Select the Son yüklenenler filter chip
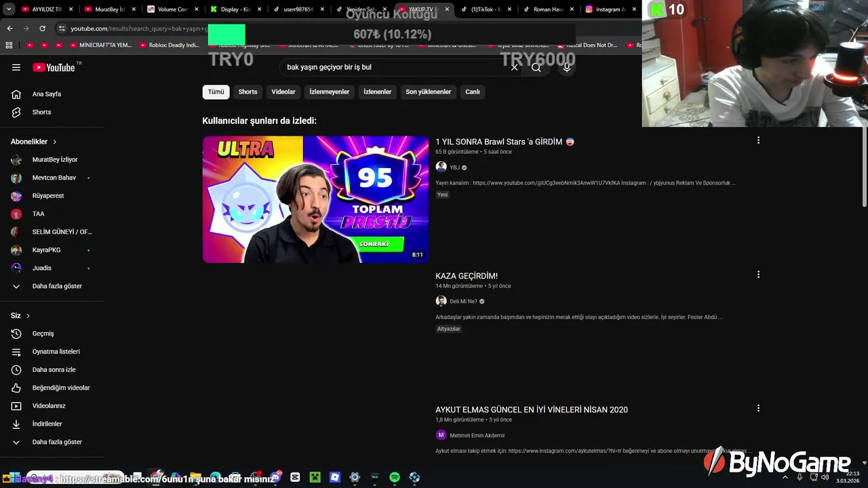 point(428,91)
